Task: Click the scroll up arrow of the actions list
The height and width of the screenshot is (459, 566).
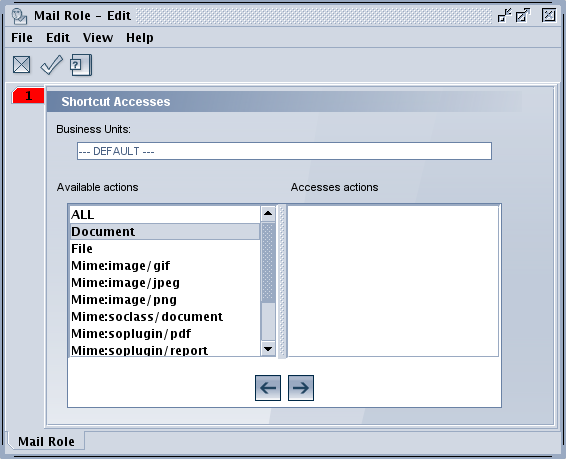Action: coord(268,214)
